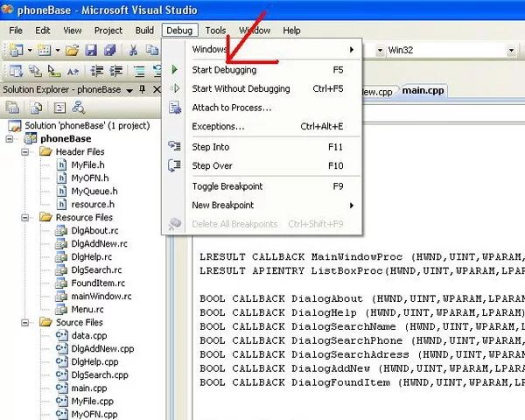
Task: Select Attach to Process menu item
Action: (262, 108)
